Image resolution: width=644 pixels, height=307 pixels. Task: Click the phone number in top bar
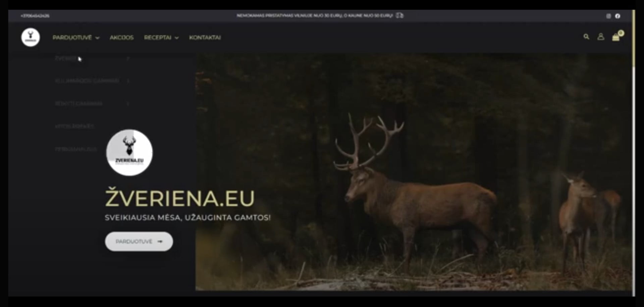pyautogui.click(x=35, y=16)
